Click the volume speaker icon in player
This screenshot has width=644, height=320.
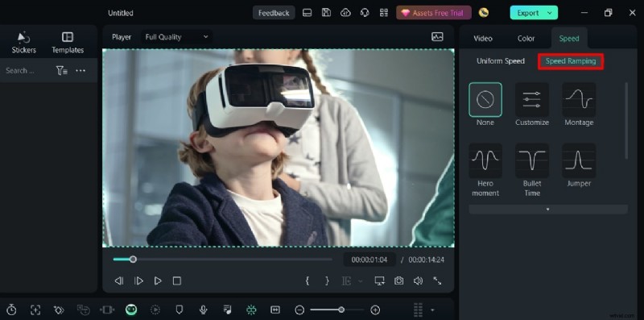[x=418, y=281]
